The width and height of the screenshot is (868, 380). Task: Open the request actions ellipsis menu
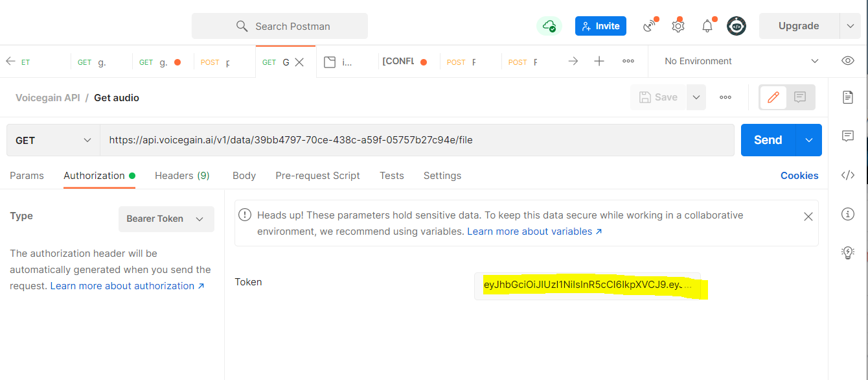coord(725,97)
